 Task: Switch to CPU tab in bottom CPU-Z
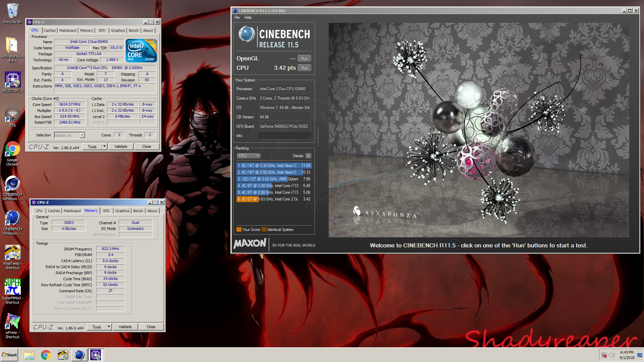coord(39,211)
